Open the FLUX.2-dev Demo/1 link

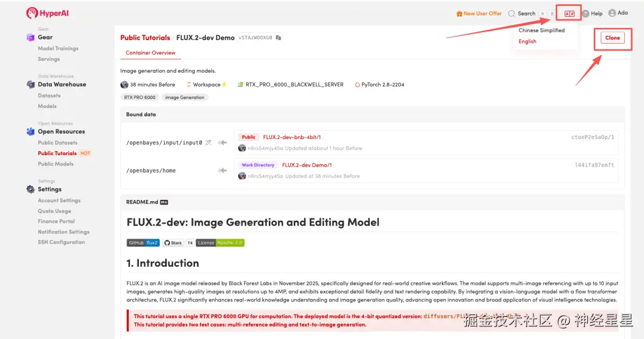pyautogui.click(x=307, y=165)
